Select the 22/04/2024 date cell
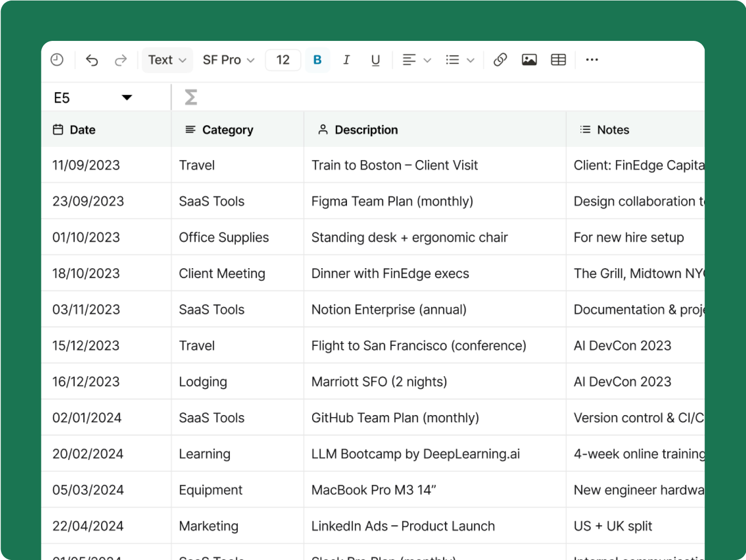The height and width of the screenshot is (560, 746). click(x=106, y=526)
